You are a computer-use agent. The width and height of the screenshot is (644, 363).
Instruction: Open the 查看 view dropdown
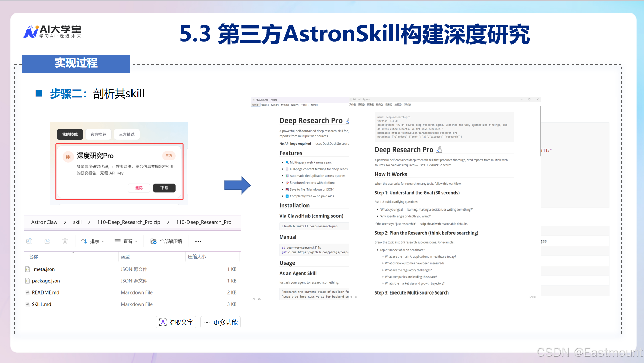pos(126,241)
